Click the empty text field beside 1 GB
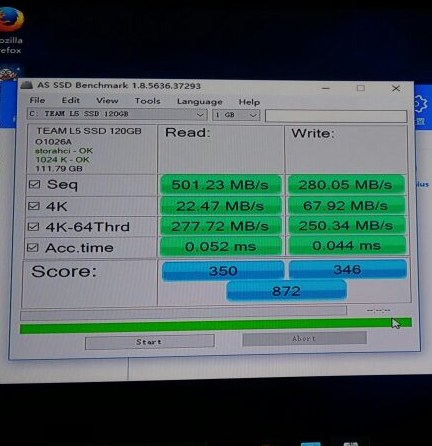Image resolution: width=432 pixels, height=446 pixels. pos(336,116)
